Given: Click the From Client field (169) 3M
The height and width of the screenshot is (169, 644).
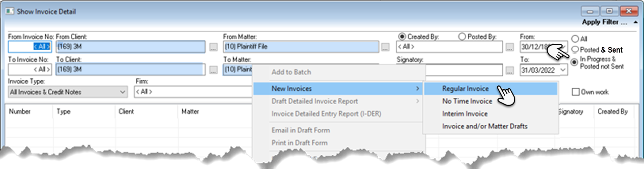Looking at the screenshot, I should tap(130, 47).
